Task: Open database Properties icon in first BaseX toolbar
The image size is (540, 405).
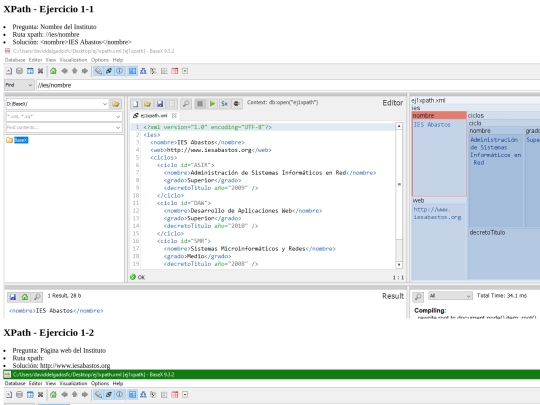Action: (30, 71)
